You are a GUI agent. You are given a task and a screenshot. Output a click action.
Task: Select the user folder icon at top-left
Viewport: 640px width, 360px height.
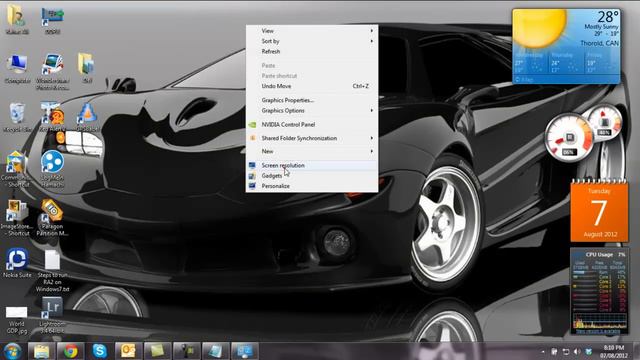(17, 20)
